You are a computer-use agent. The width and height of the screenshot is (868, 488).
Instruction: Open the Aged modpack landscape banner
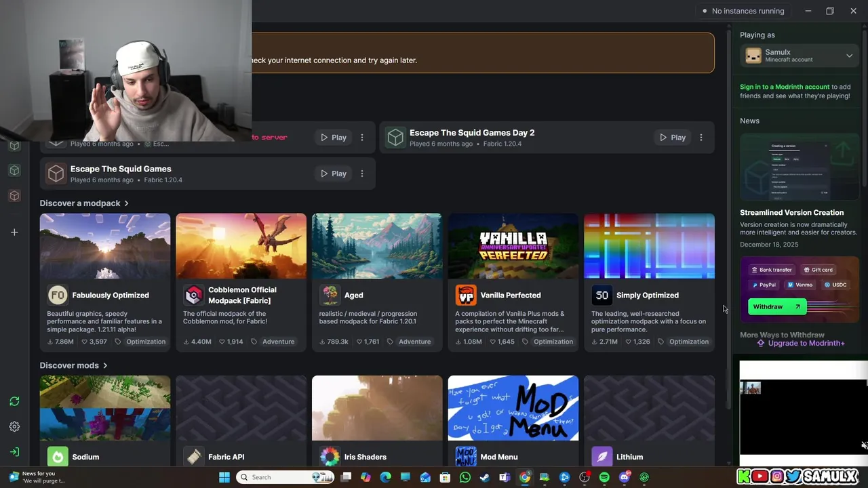click(x=377, y=246)
